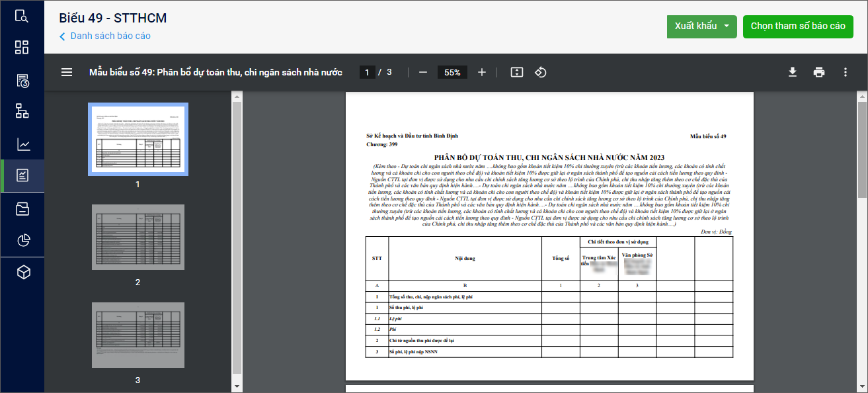Zoom out the PDF document

423,72
